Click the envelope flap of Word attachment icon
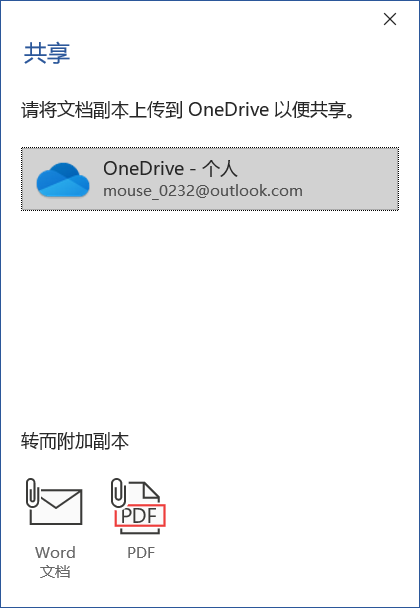The image size is (420, 608). click(x=56, y=498)
